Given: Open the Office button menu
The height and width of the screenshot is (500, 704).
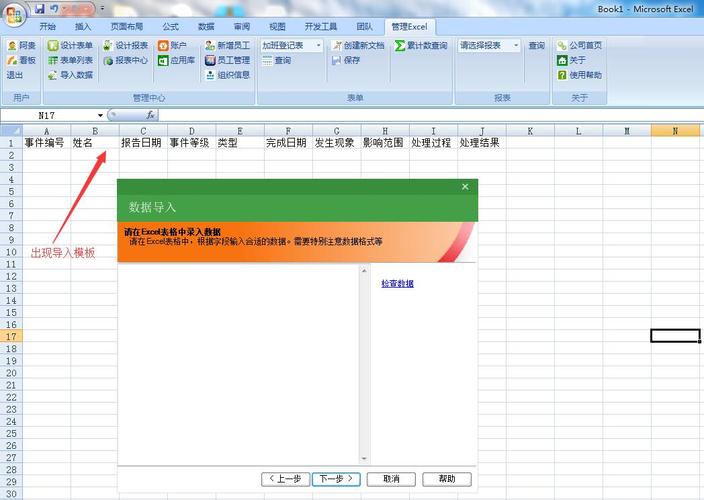Looking at the screenshot, I should coord(14,15).
